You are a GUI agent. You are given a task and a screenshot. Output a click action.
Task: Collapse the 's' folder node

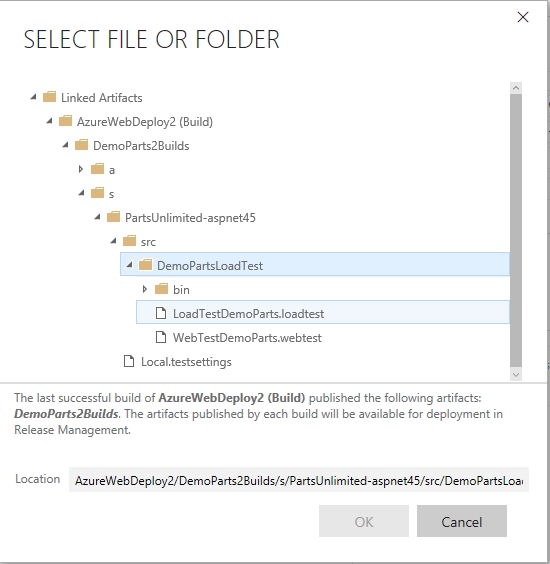tap(81, 193)
